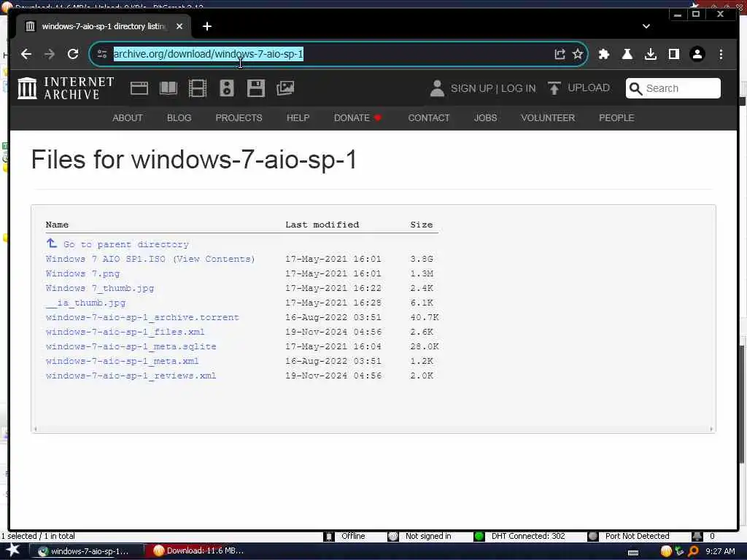Open windows-7-aio-sp-1_reviews.xml link
The width and height of the screenshot is (747, 560).
pos(131,376)
